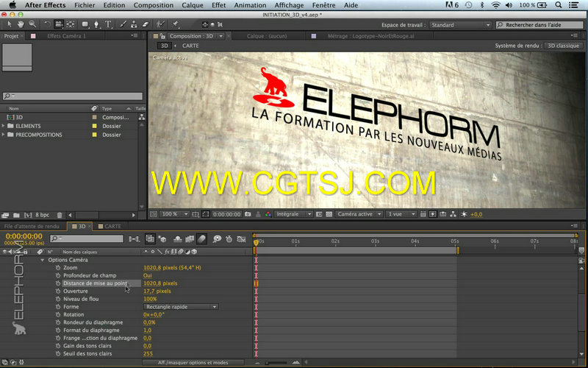Click the brainstorm icon in timeline
The width and height of the screenshot is (588, 368).
tap(217, 238)
